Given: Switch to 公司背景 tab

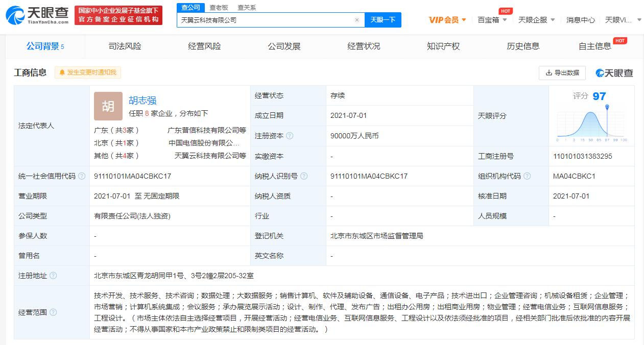Looking at the screenshot, I should (45, 46).
